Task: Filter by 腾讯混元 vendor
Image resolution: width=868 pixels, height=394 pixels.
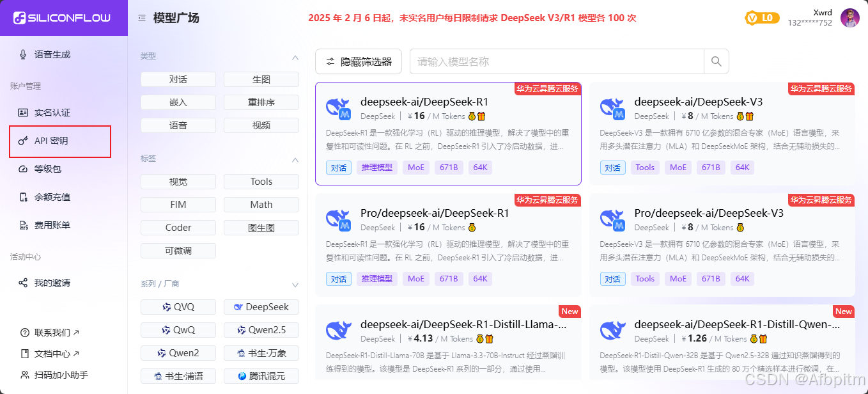Action: point(261,376)
